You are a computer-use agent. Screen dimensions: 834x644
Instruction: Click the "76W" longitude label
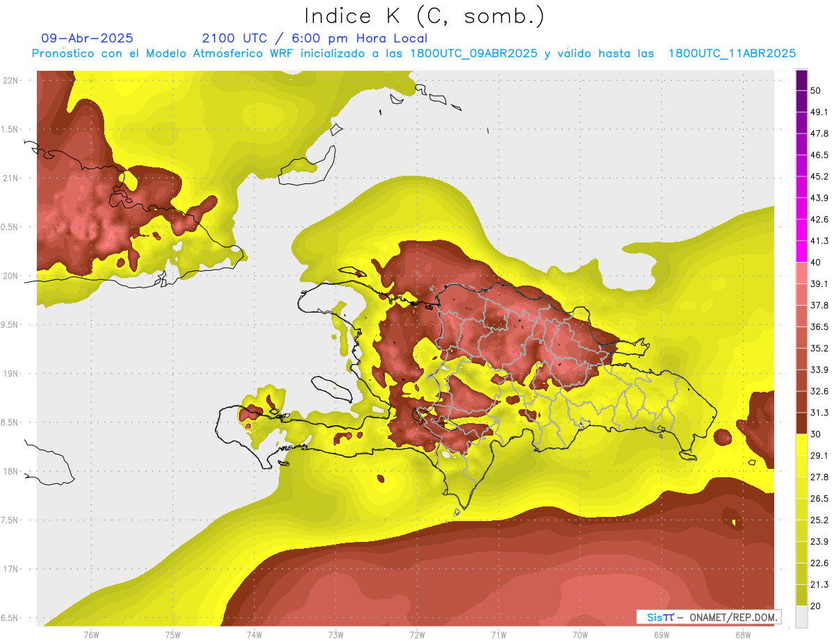click(91, 635)
